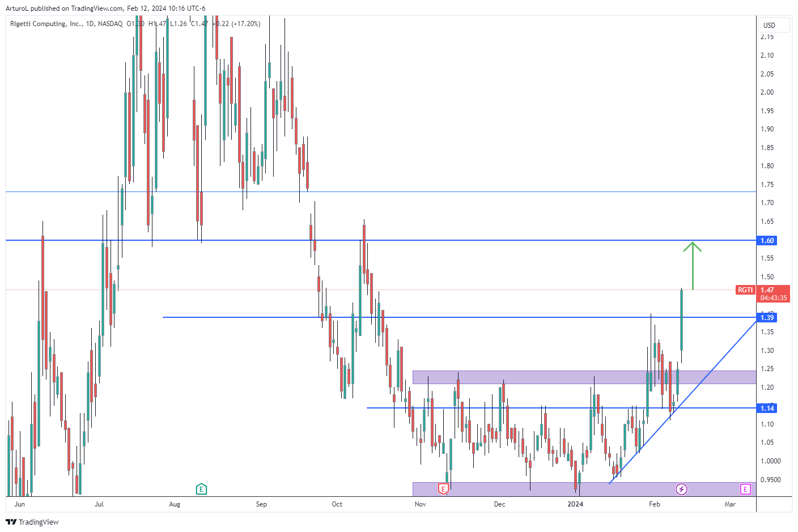Click the 1.75 price scale value

click(x=767, y=185)
